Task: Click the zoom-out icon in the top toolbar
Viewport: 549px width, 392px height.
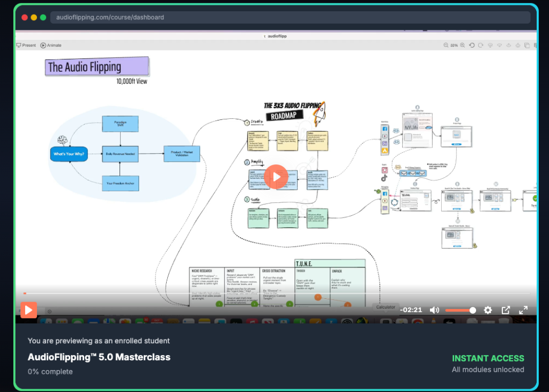Action: point(446,45)
